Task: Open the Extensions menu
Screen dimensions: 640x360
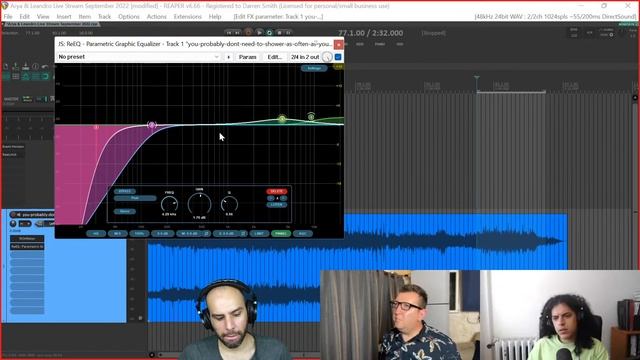Action: click(187, 17)
